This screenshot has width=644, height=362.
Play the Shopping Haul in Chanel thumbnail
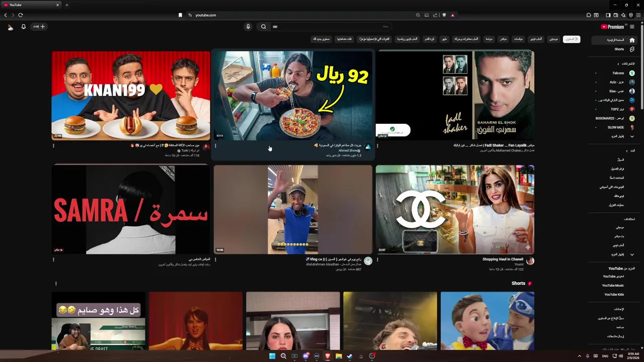(x=455, y=209)
